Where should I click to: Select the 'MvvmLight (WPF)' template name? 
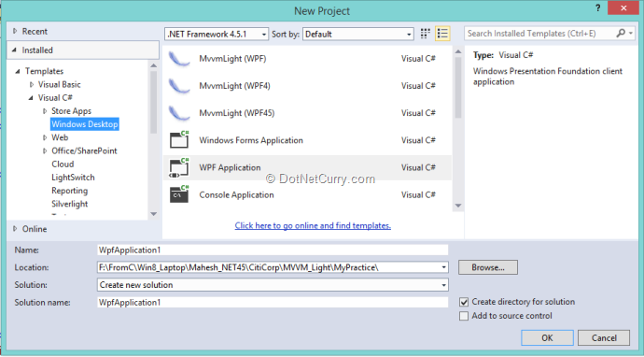(232, 59)
